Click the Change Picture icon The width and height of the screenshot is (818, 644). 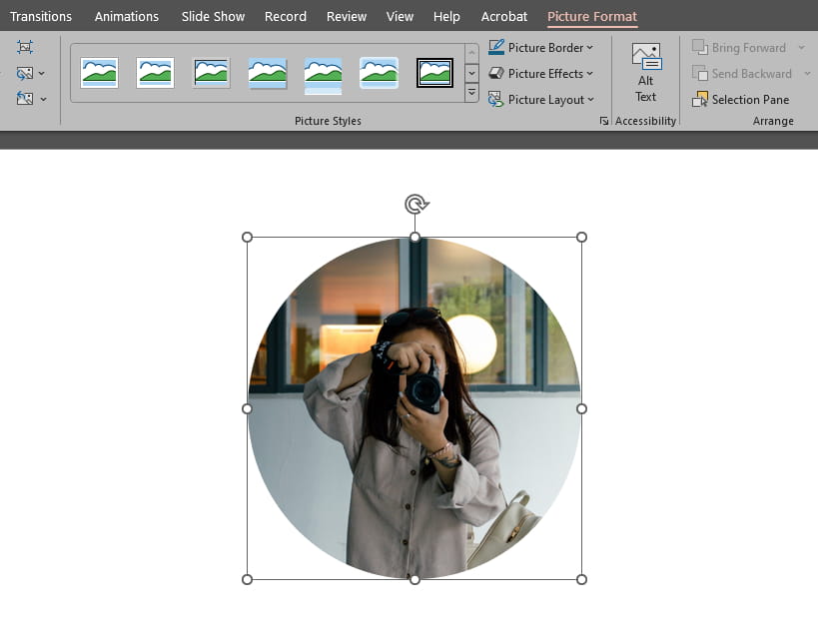point(25,73)
